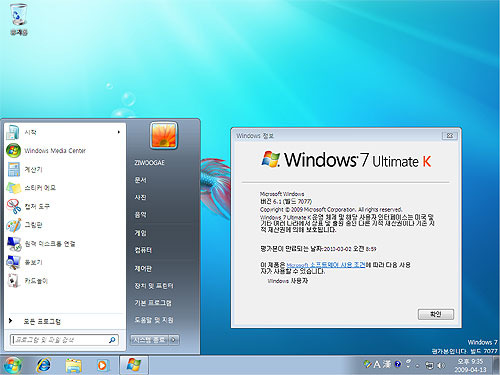Open Control Panel (제어판)

(143, 268)
